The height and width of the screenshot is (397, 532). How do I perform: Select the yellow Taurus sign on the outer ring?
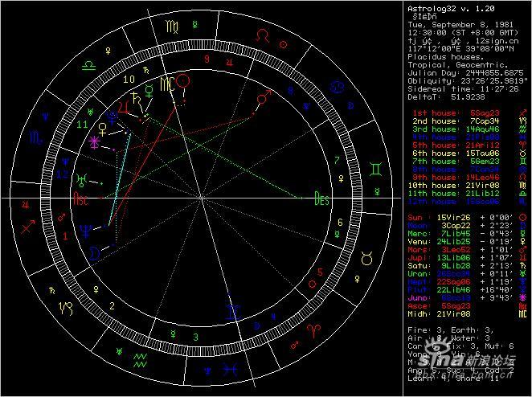click(x=366, y=259)
